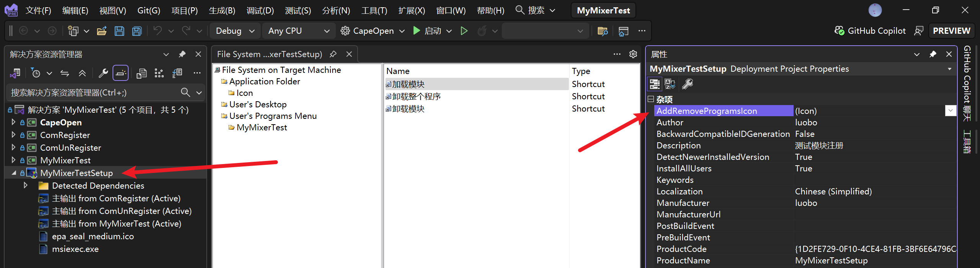Click the Undo arrow icon

point(157,31)
